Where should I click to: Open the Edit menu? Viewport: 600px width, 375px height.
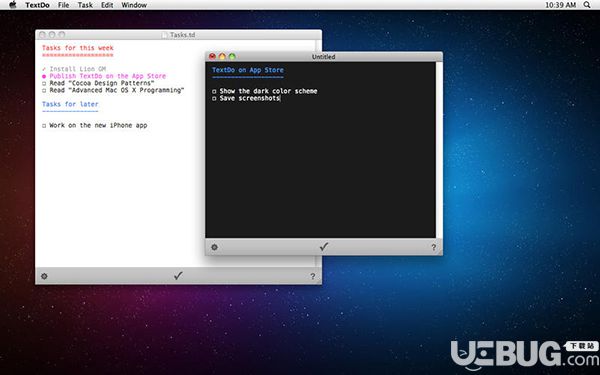(x=107, y=5)
